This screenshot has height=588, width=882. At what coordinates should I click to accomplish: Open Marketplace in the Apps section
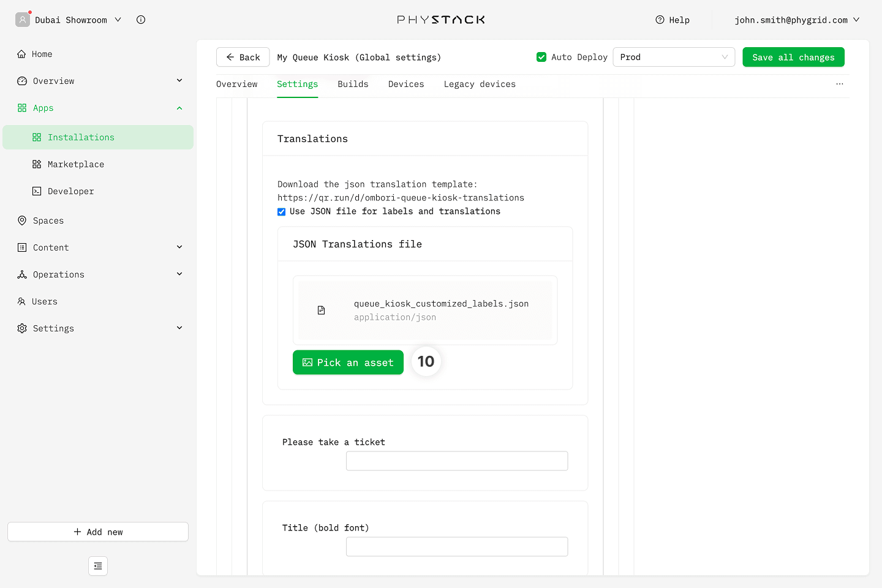pyautogui.click(x=75, y=164)
